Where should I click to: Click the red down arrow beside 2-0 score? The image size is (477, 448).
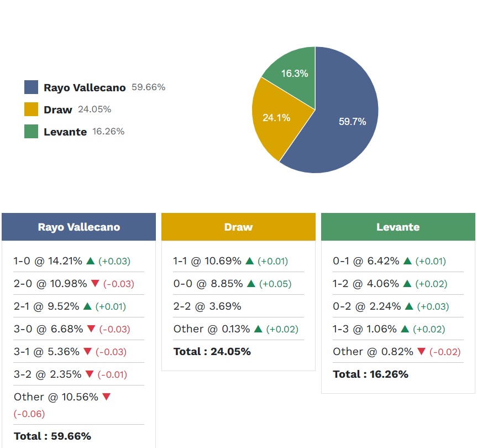point(95,284)
